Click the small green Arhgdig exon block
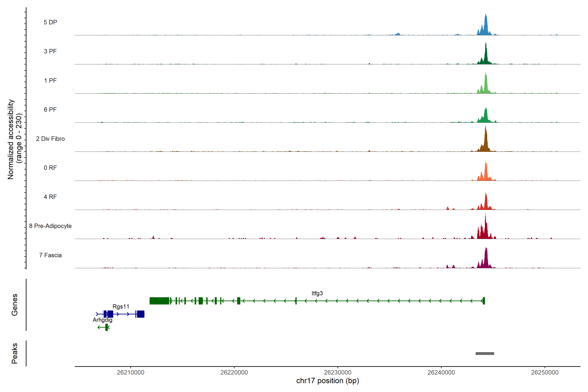Image resolution: width=588 pixels, height=392 pixels. point(106,327)
